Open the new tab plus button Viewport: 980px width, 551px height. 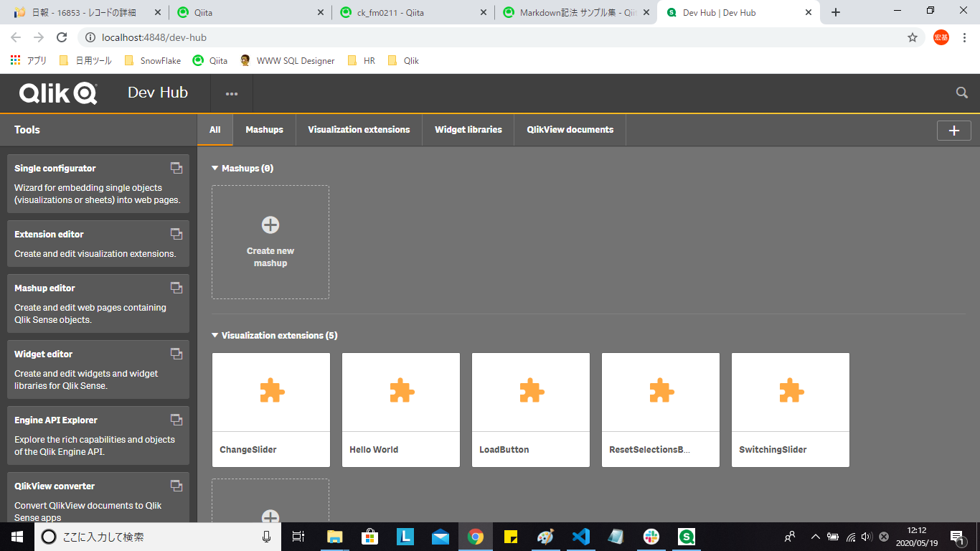point(836,12)
